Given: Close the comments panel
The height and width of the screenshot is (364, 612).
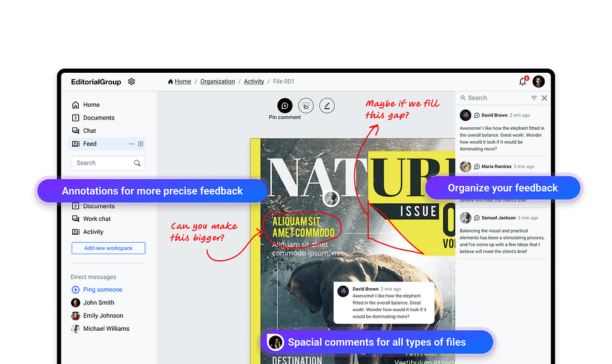Looking at the screenshot, I should [x=545, y=98].
